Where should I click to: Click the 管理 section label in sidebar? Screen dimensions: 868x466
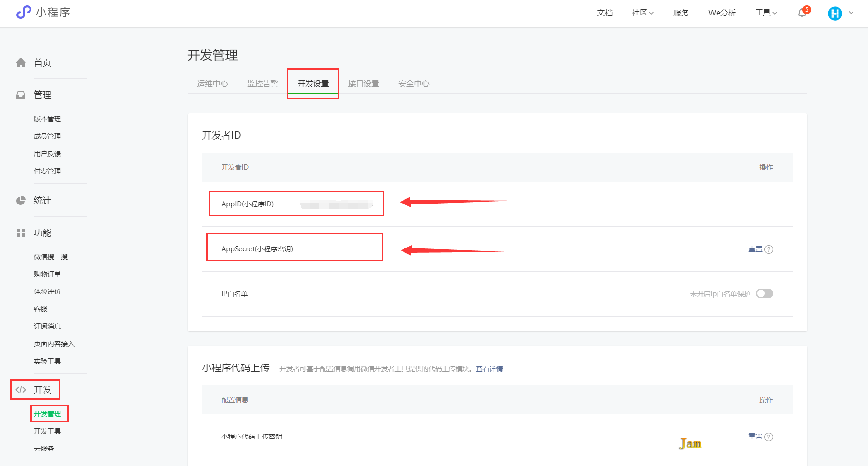click(43, 95)
